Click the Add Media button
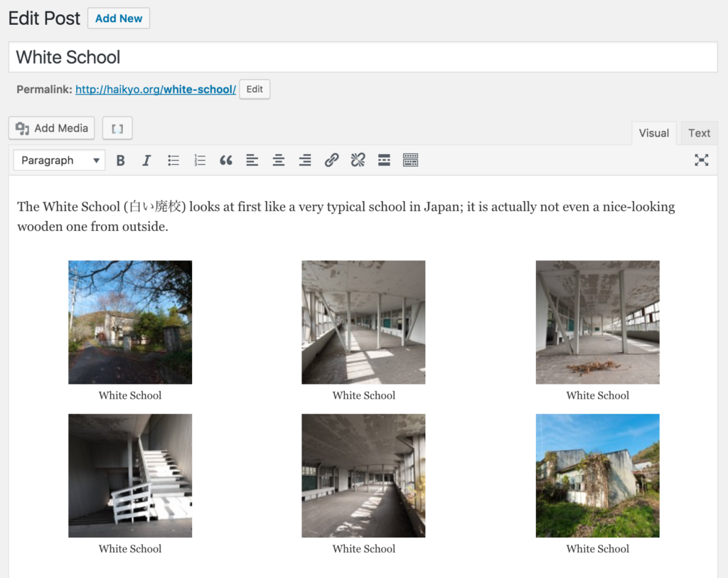Image resolution: width=728 pixels, height=578 pixels. pos(51,128)
